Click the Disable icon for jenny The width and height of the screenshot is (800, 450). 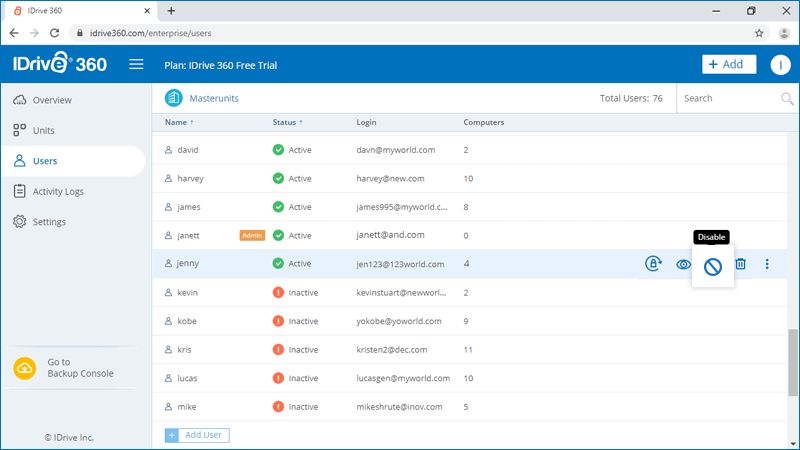pos(712,266)
